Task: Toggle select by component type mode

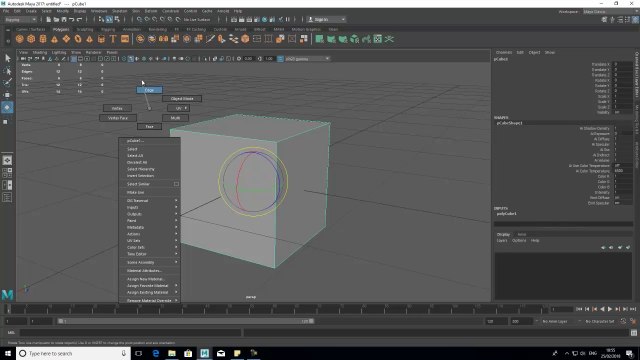Action: tap(117, 20)
